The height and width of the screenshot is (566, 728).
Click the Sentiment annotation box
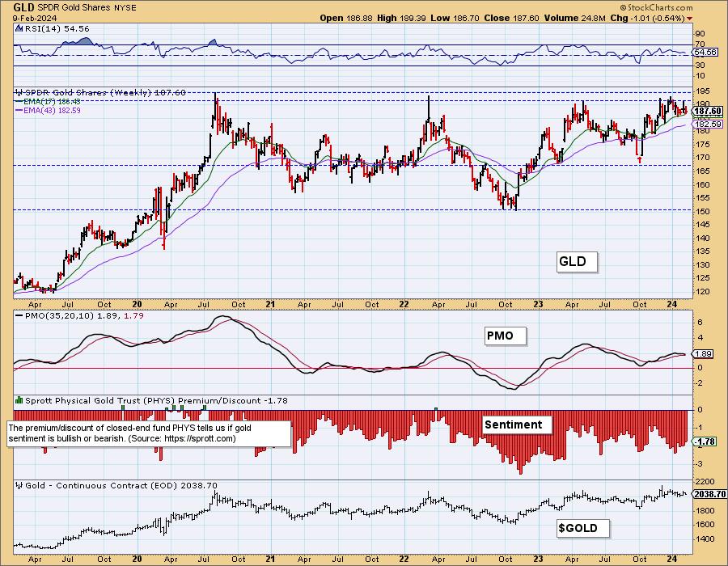[x=517, y=424]
